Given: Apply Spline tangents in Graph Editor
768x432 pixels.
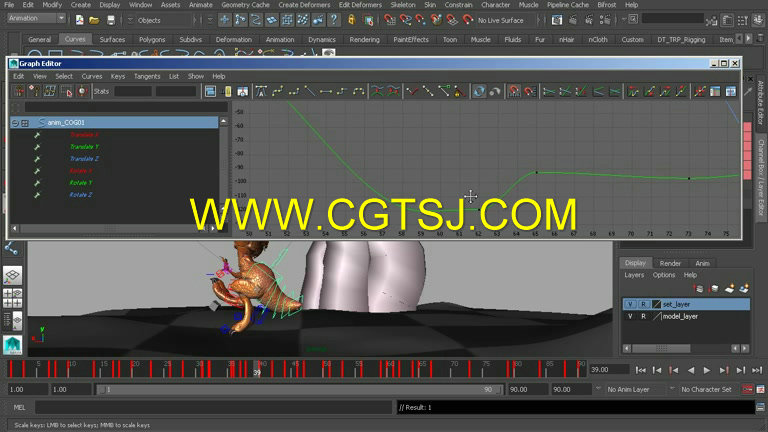Looking at the screenshot, I should point(278,91).
